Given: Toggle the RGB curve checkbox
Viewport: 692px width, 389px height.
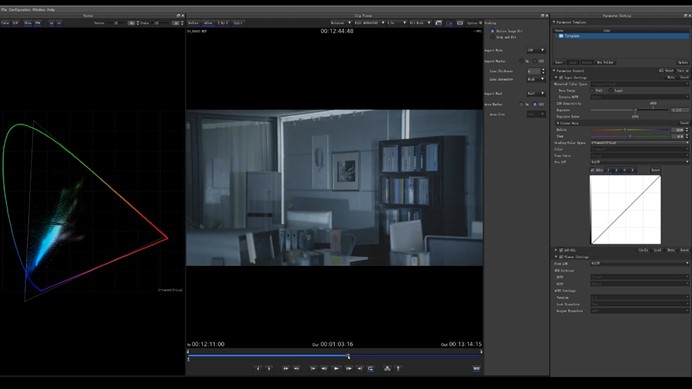Looking at the screenshot, I should tap(593, 170).
